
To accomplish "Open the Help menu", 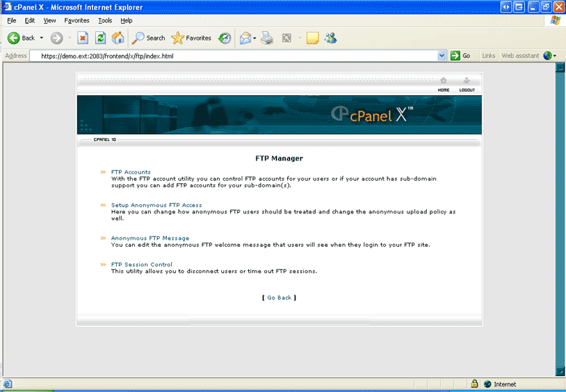I will [126, 20].
